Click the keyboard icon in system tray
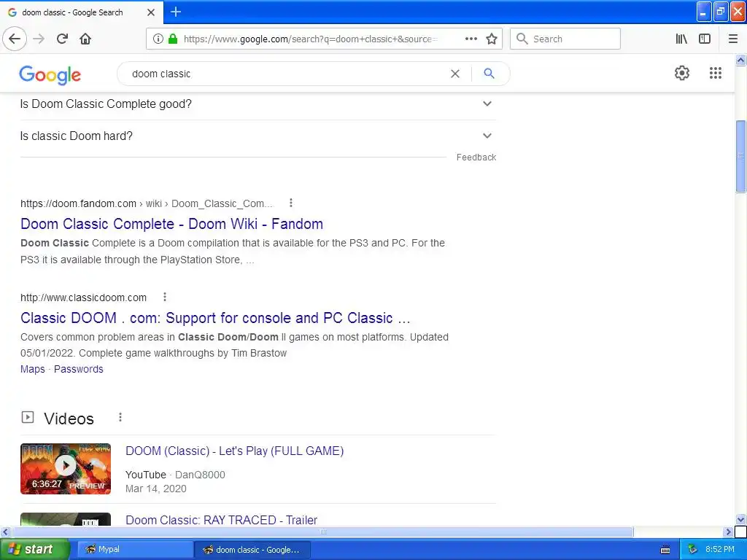747x560 pixels. [665, 550]
